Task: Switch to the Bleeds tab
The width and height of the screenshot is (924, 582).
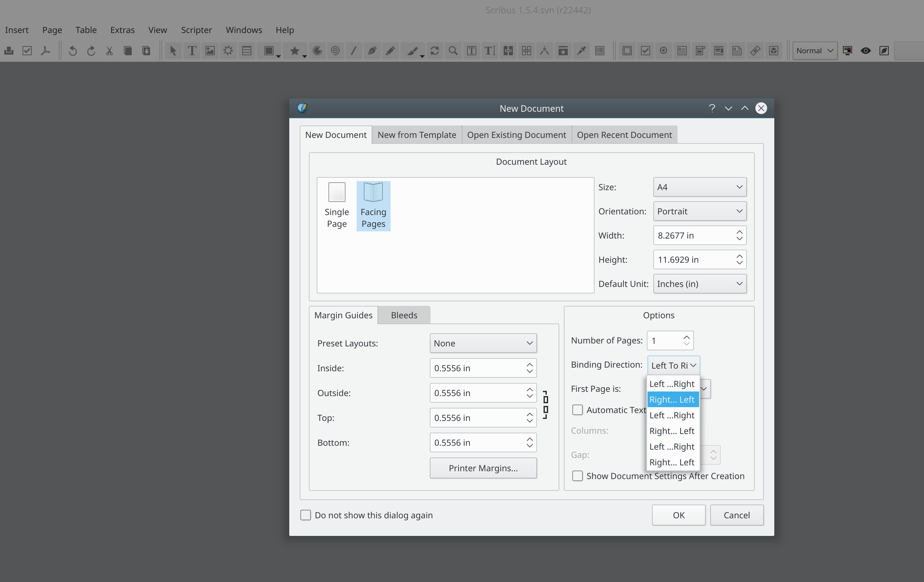Action: click(404, 315)
